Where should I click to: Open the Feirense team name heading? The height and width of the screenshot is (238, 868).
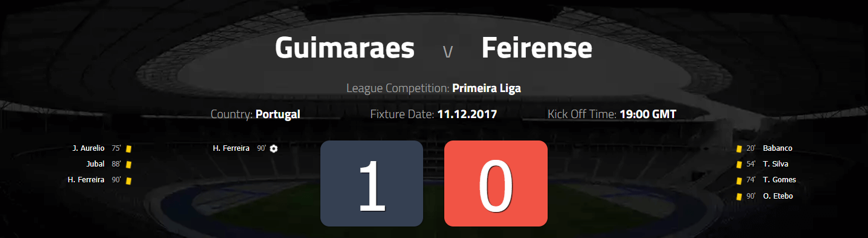pyautogui.click(x=537, y=48)
